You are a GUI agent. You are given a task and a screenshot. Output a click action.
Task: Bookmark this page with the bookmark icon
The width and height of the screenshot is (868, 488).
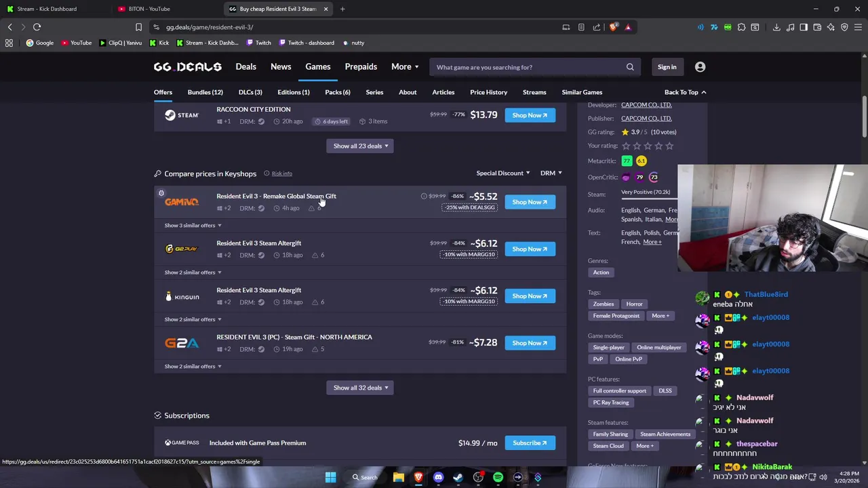pyautogui.click(x=138, y=27)
